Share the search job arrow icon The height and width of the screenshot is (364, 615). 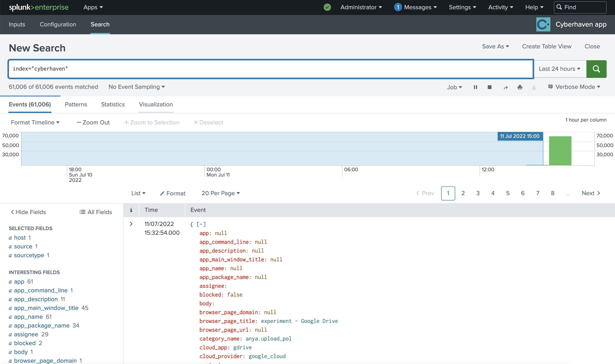(x=505, y=87)
